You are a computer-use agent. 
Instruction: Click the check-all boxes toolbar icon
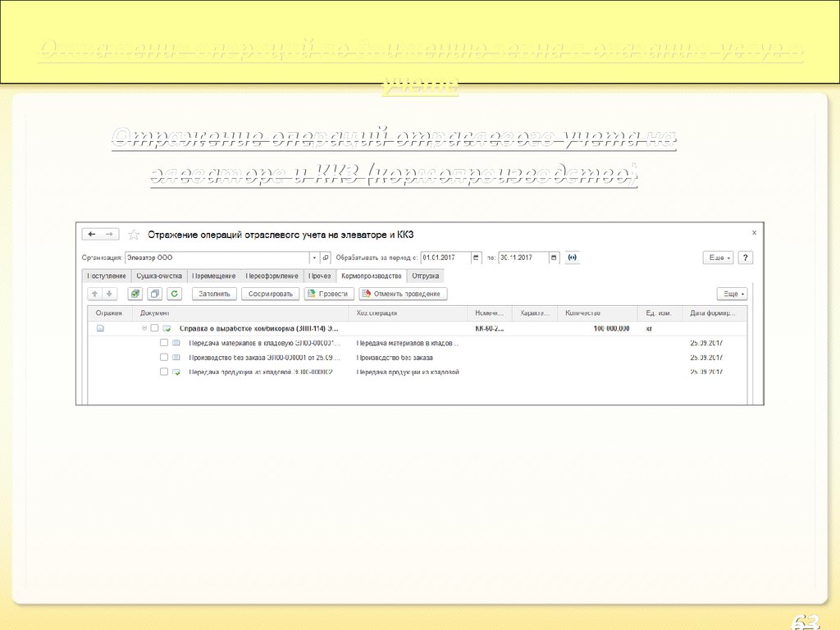coord(135,294)
